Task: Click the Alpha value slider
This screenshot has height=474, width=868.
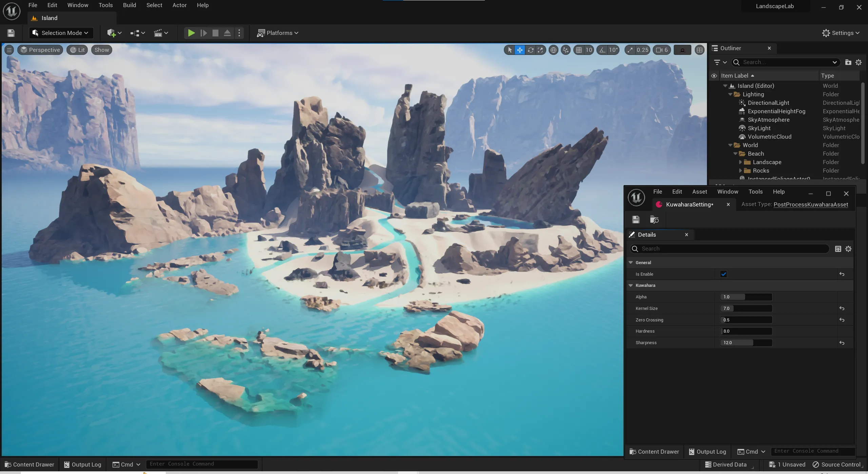Action: pyautogui.click(x=746, y=297)
